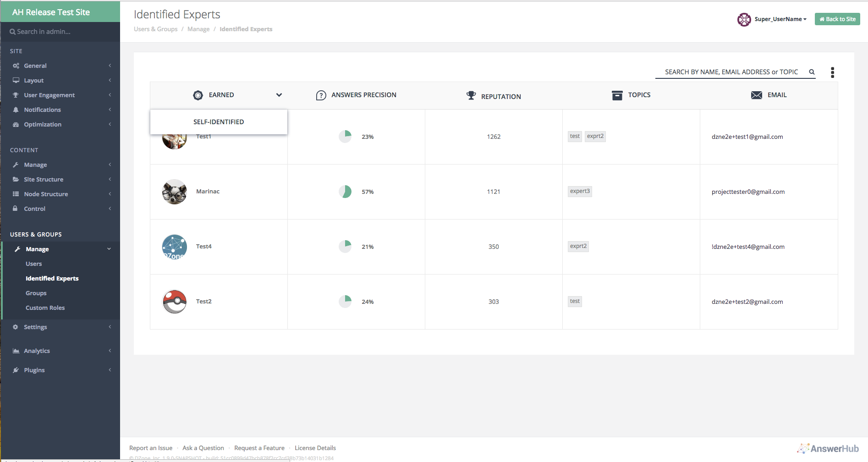This screenshot has width=868, height=462.
Task: Sort by the REPUTATION column header
Action: tap(501, 97)
